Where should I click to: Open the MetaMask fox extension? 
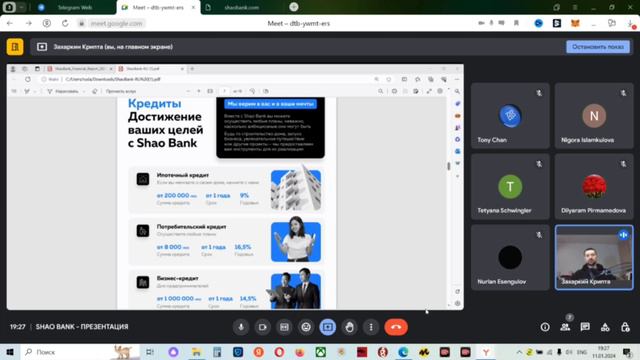click(x=575, y=23)
